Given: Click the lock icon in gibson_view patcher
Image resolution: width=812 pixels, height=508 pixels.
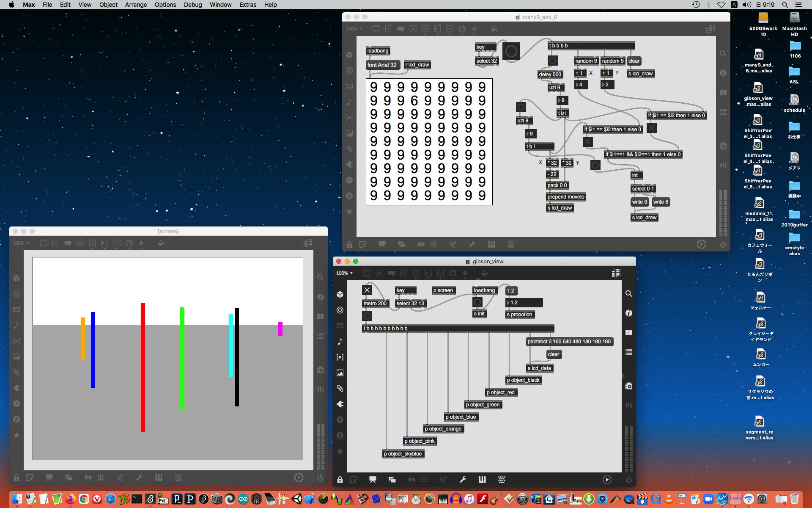Looking at the screenshot, I should (x=340, y=480).
